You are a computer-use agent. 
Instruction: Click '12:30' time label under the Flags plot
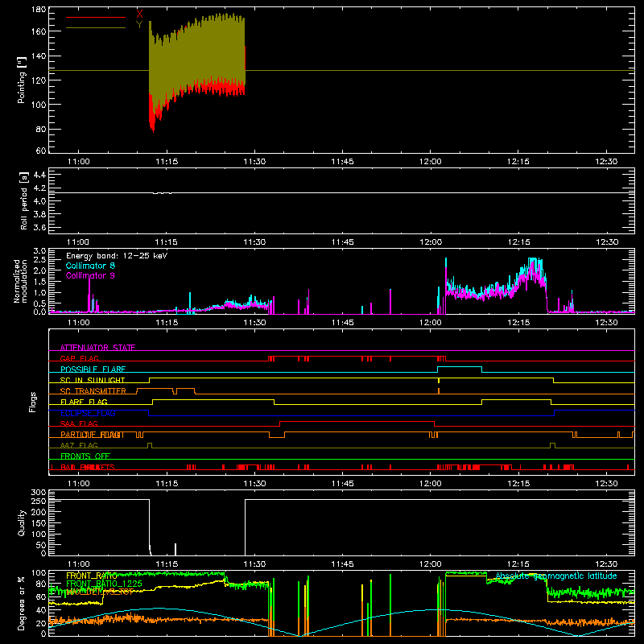pos(606,484)
